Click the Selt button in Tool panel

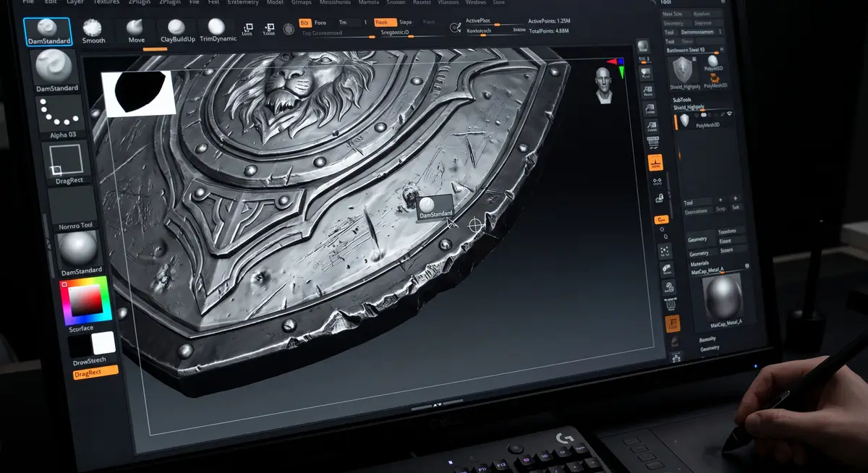[x=736, y=208]
